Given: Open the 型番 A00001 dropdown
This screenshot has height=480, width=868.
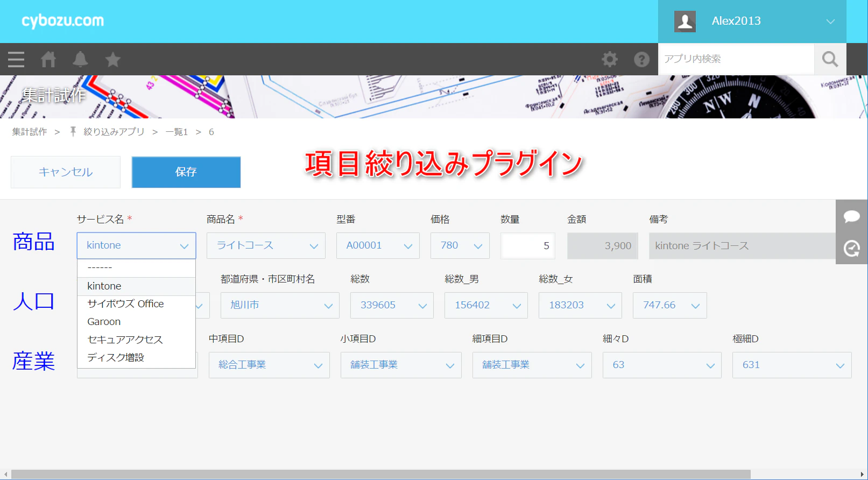Looking at the screenshot, I should [378, 245].
